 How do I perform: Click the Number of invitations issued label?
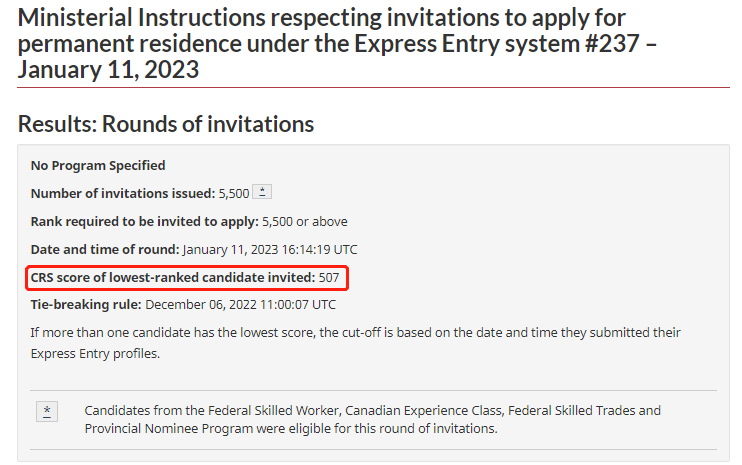coord(123,193)
